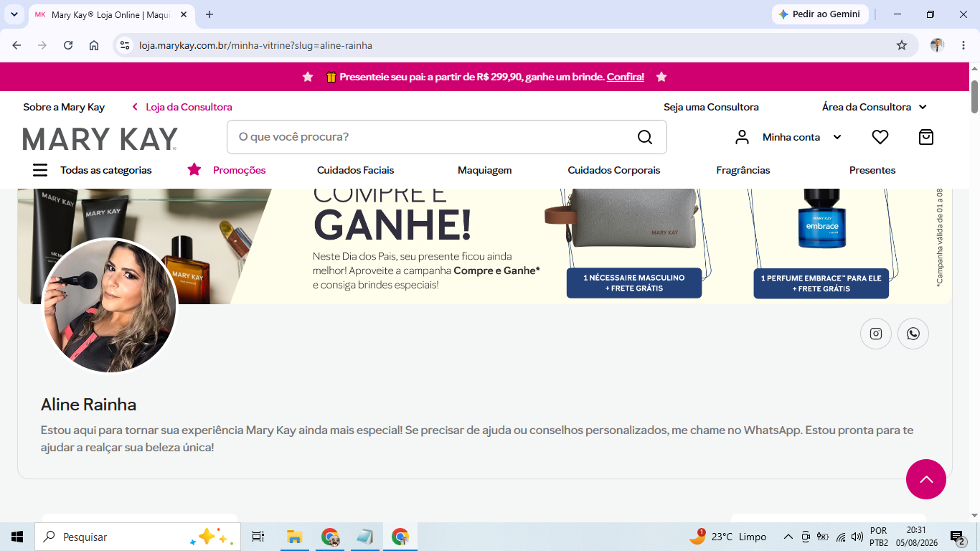980x551 pixels.
Task: Click the consultant name Aline Rainha
Action: [88, 405]
